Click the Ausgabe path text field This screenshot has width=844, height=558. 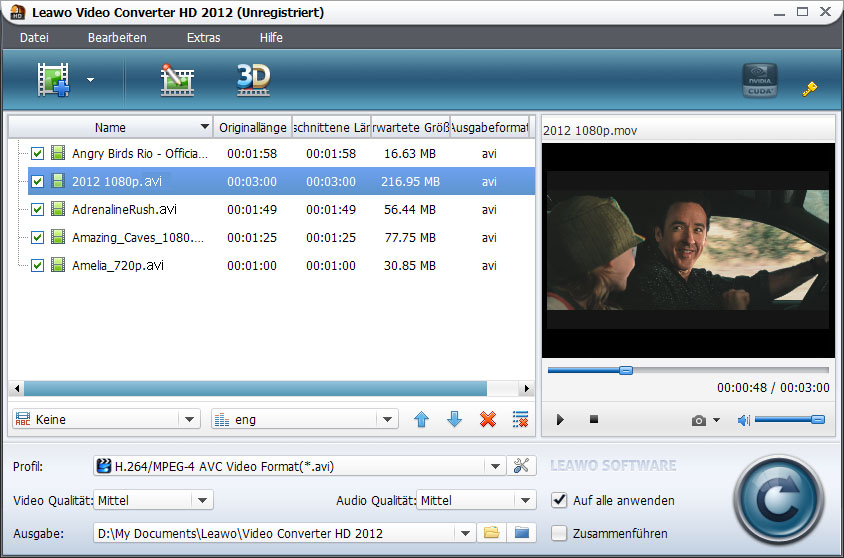tap(275, 533)
